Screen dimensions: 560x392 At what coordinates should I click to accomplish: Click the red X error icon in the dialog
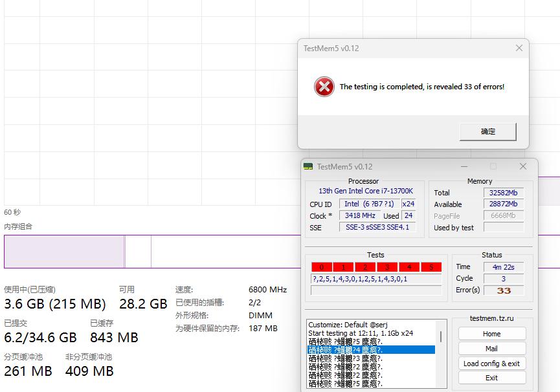tap(323, 86)
